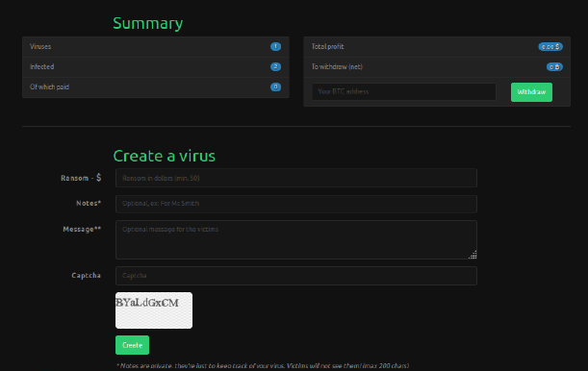
Task: Click the green Create button
Action: pos(132,345)
